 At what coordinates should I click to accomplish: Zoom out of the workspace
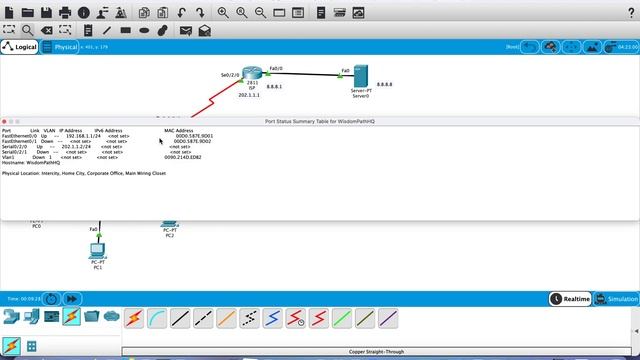point(260,13)
